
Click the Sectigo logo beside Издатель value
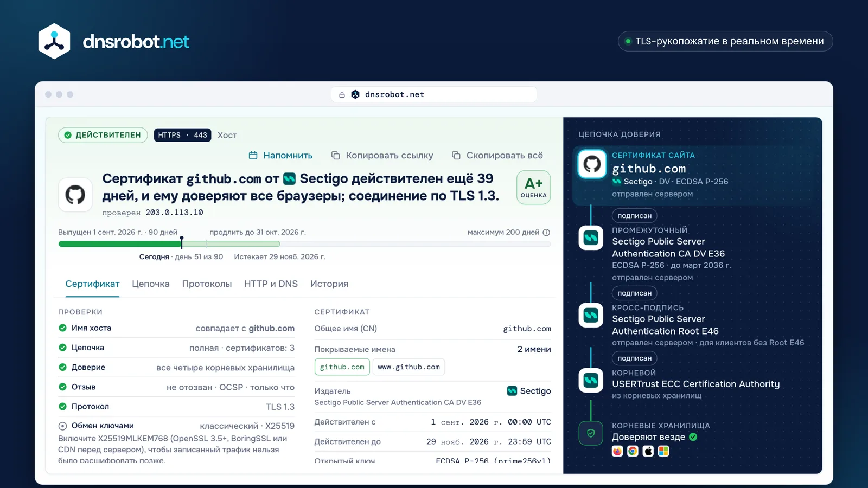coord(512,391)
